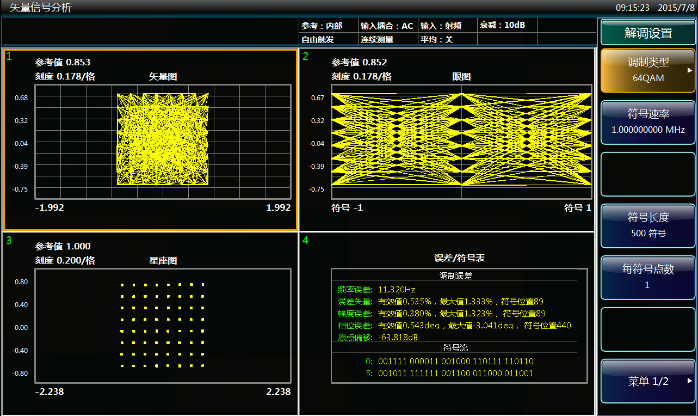
Task: Click the 平均:关 averaging indicator
Action: tap(436, 39)
